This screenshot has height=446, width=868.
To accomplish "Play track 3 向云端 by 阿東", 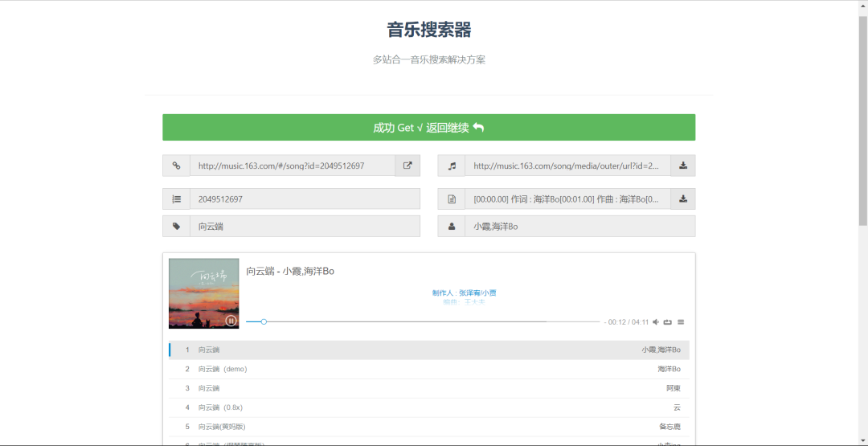I will coord(429,388).
